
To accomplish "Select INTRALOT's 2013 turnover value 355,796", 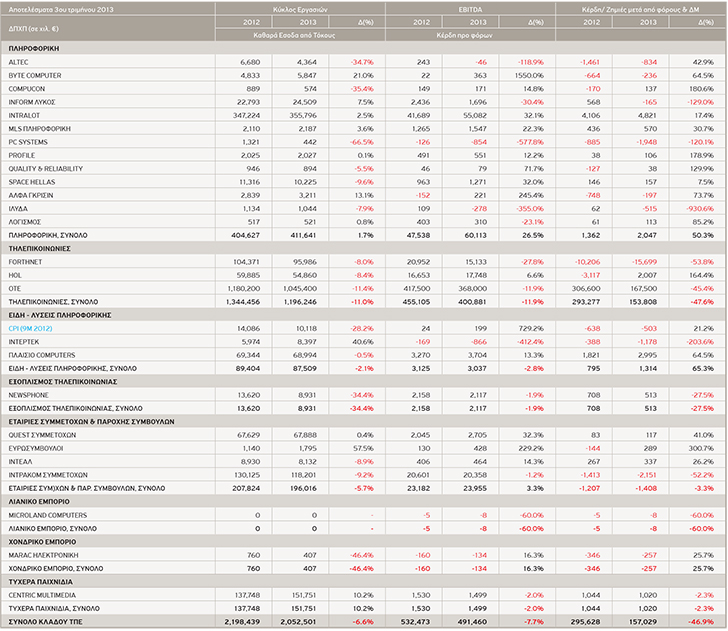I will pos(303,115).
